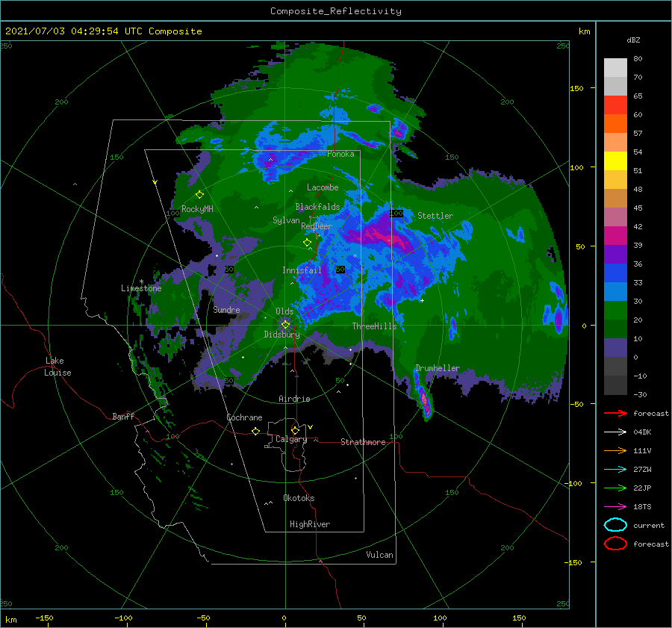Click the Okotoks town label

coord(299,498)
